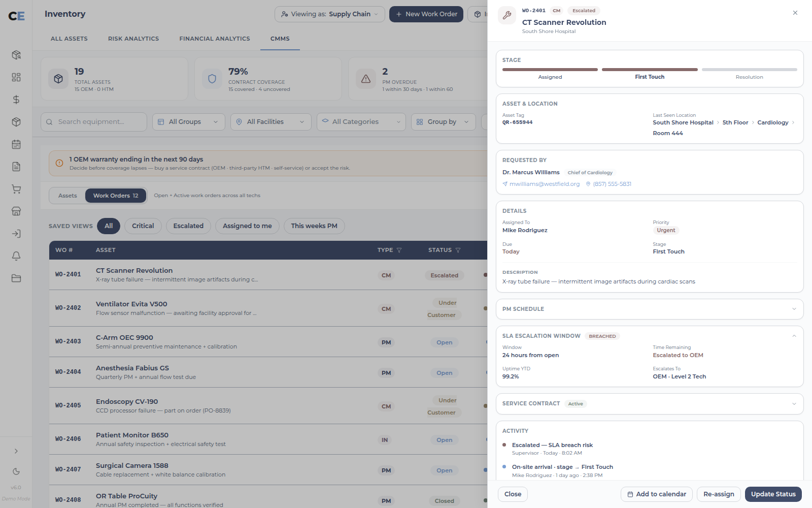Select the Assigned to me saved view
Screen dimensions: 812x508
[x=247, y=226]
